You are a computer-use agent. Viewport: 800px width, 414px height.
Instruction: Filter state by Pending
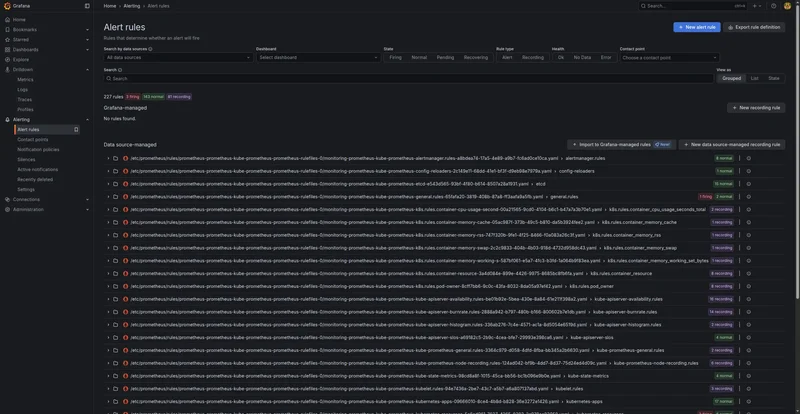[x=445, y=58]
